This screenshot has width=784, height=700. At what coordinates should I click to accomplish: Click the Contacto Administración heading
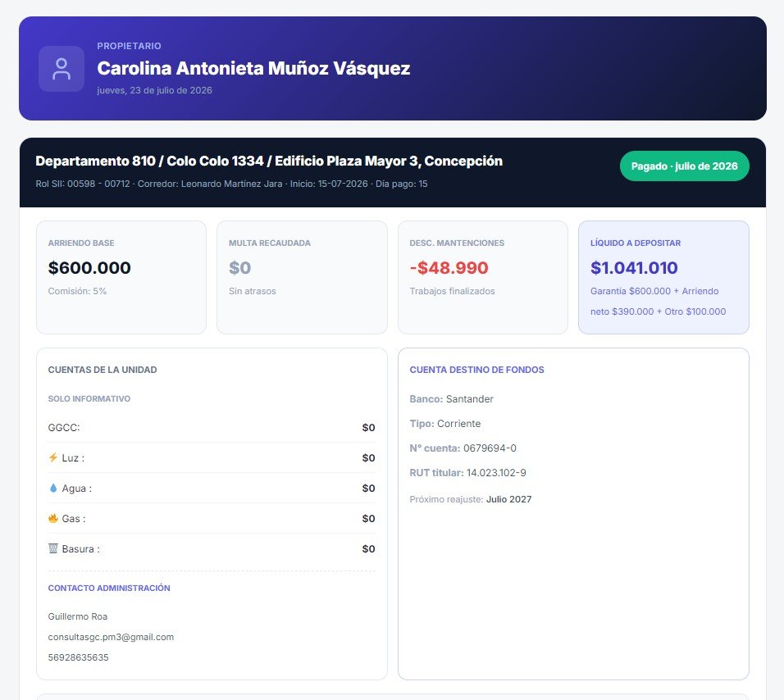coord(109,588)
